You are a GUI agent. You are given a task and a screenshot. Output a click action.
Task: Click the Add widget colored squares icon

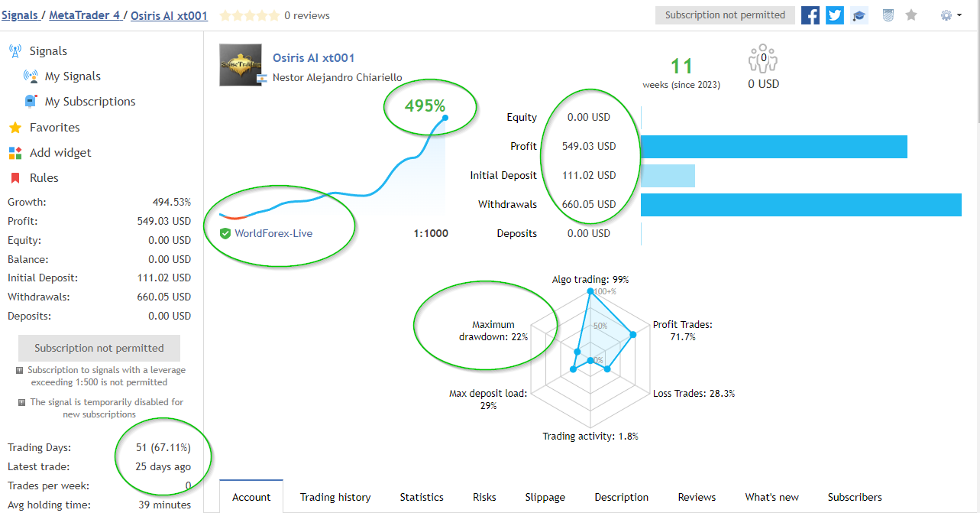tap(15, 153)
